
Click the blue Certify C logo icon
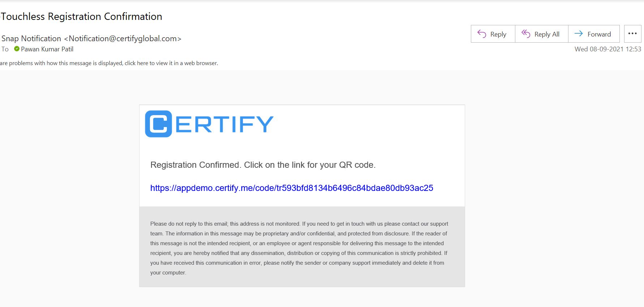click(158, 124)
